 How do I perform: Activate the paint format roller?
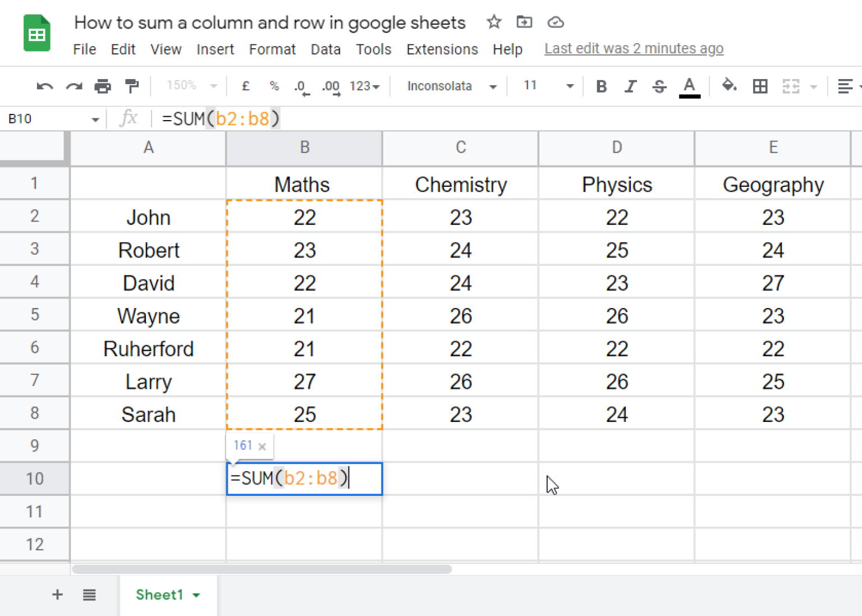coord(132,86)
